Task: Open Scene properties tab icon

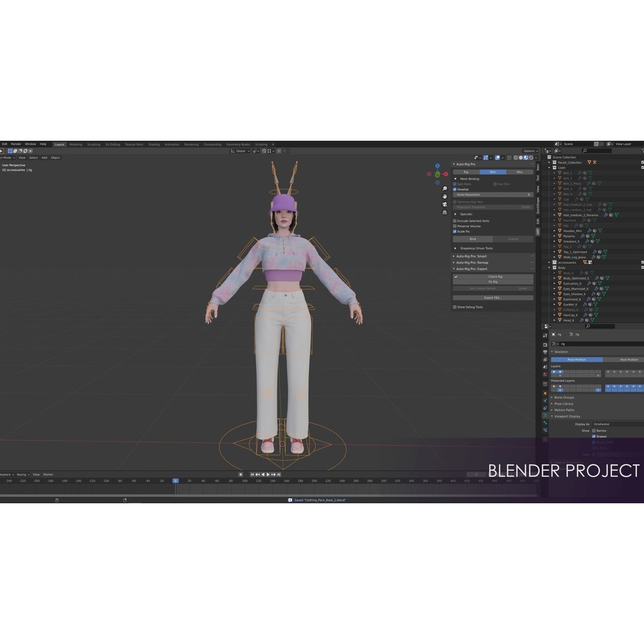Action: 545,367
